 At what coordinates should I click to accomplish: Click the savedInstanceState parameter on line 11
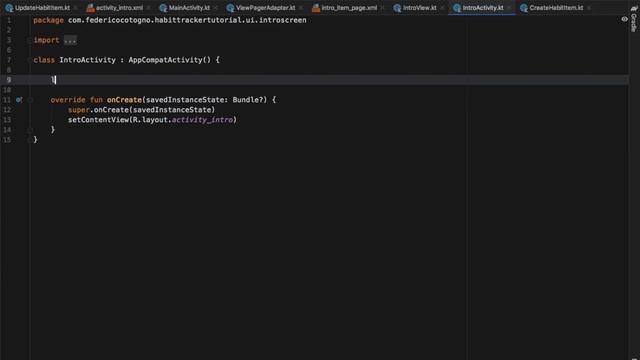[185, 100]
